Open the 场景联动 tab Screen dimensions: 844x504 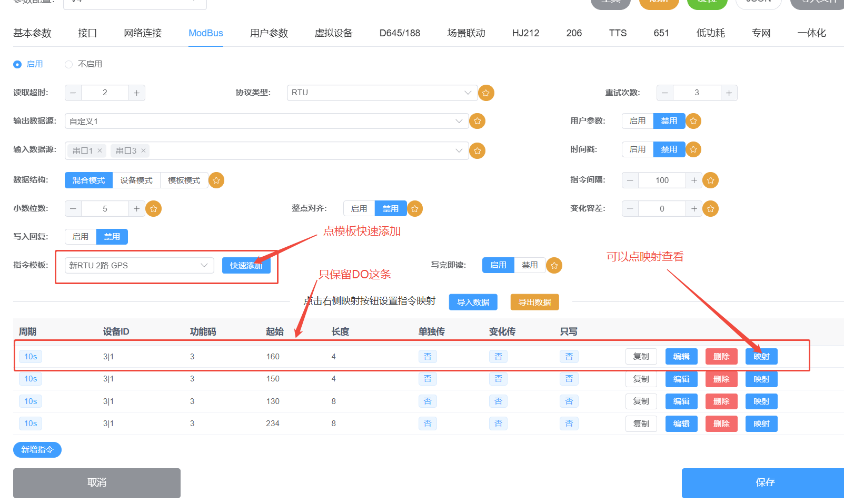coord(466,33)
